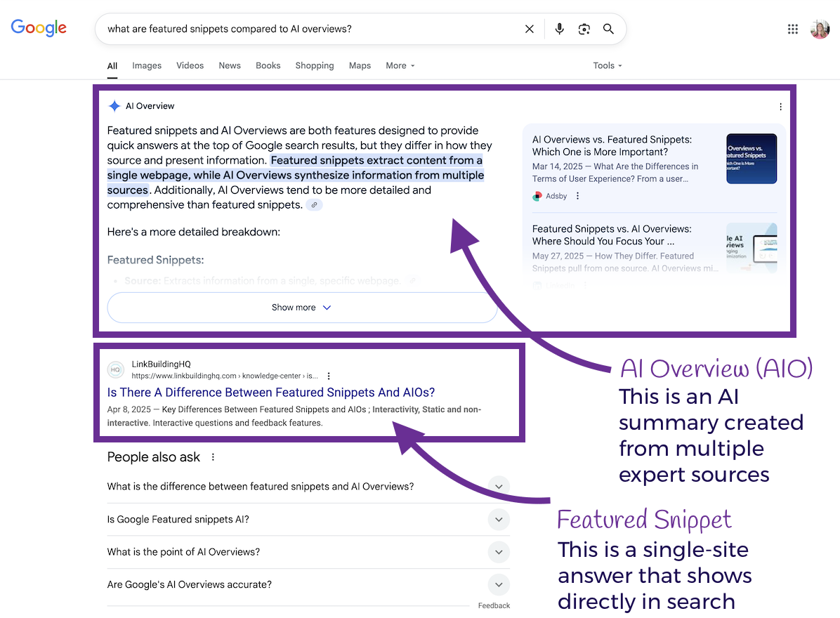Open People also ask options menu
Image resolution: width=840 pixels, height=618 pixels.
click(x=213, y=456)
